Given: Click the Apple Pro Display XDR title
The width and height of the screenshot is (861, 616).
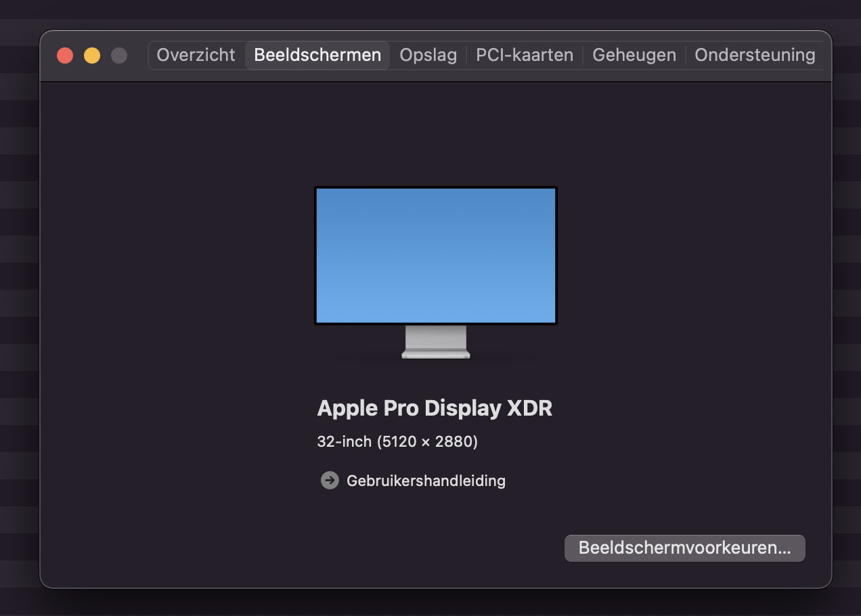Looking at the screenshot, I should (435, 408).
